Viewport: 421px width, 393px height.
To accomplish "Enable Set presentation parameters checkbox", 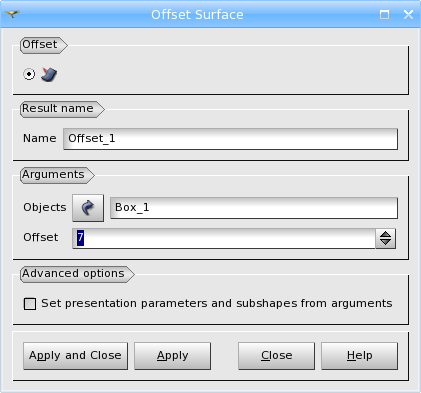I will 30,304.
